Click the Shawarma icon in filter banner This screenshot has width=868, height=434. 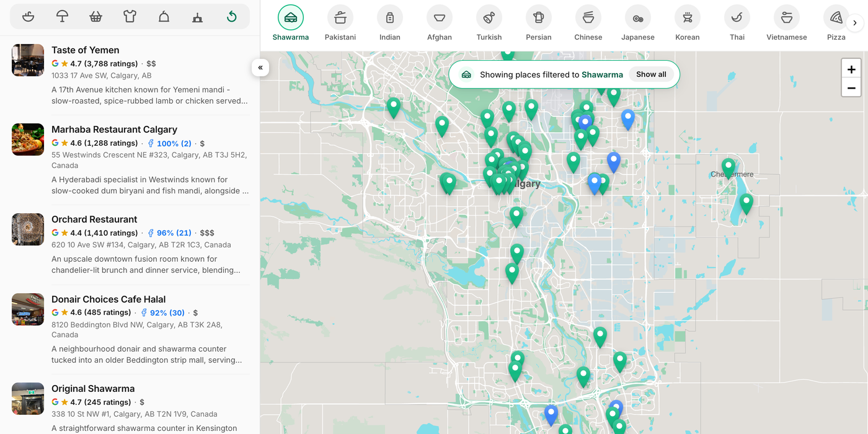tap(466, 74)
